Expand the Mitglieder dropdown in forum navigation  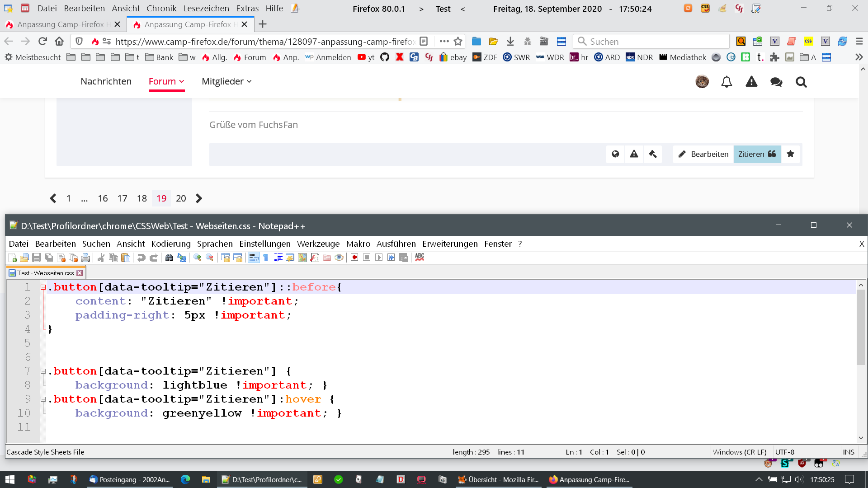coord(226,81)
